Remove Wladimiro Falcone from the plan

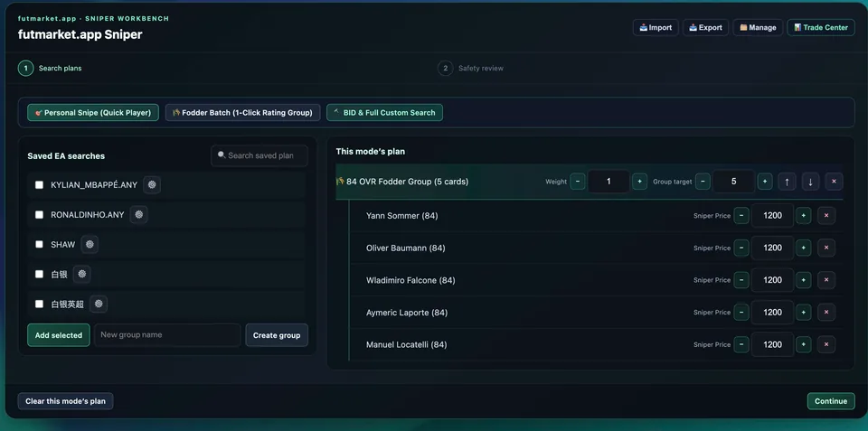[826, 280]
